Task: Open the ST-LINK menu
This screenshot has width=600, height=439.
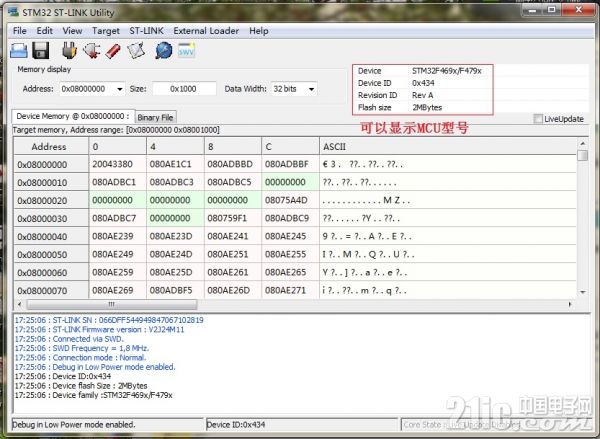Action: 146,31
